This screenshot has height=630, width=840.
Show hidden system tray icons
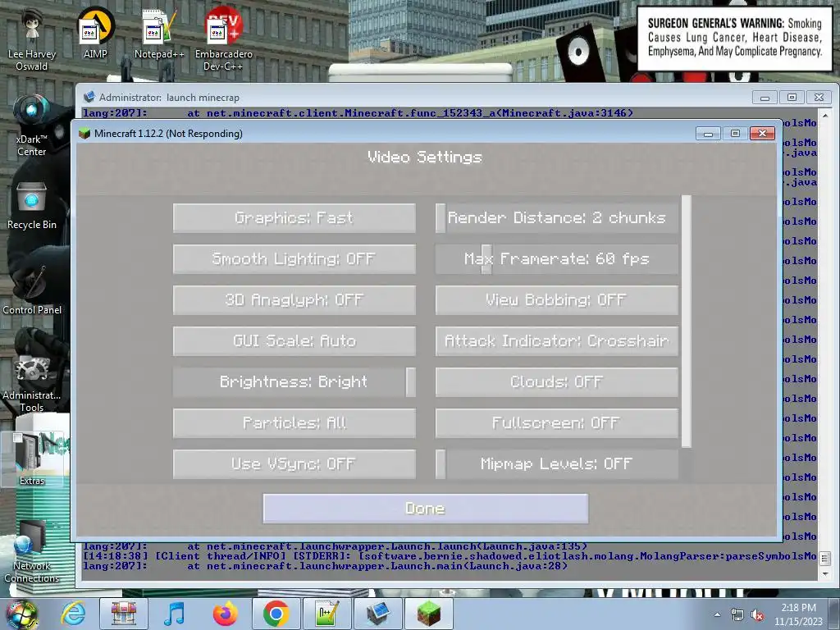pos(717,615)
